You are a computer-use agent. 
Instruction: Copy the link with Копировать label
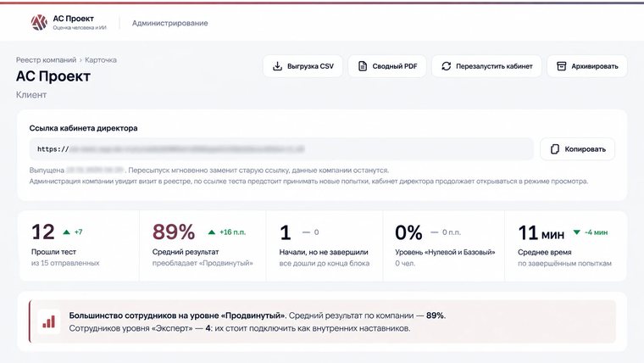point(585,148)
